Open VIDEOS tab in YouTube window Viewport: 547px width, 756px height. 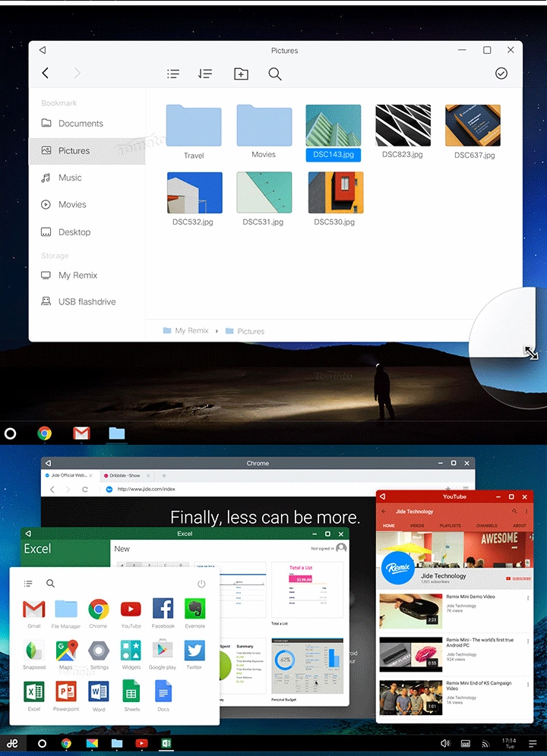(417, 525)
